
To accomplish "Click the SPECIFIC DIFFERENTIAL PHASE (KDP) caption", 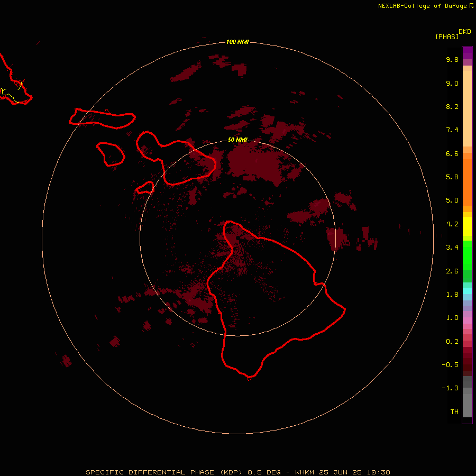I will pos(164,472).
